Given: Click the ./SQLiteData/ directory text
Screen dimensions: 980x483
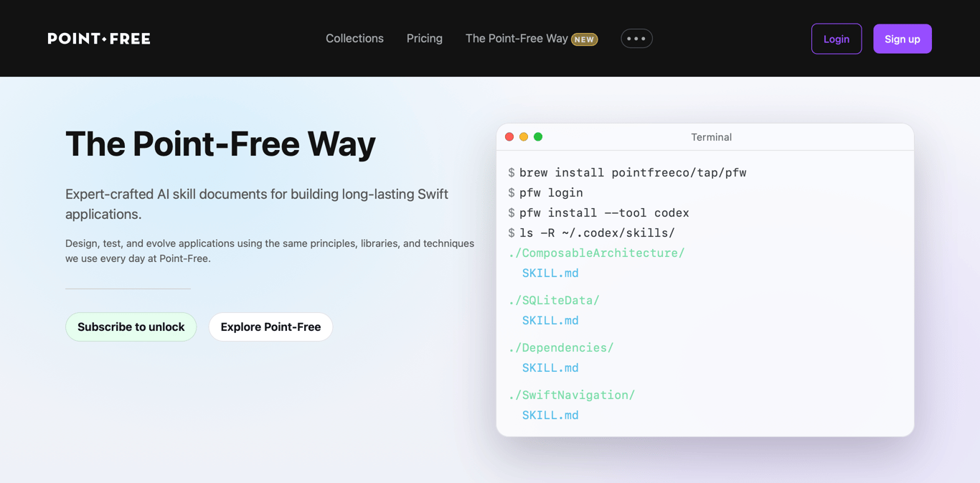Looking at the screenshot, I should (554, 300).
